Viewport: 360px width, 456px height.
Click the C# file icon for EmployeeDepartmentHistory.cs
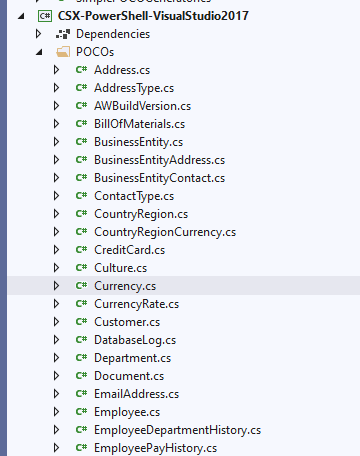(81, 430)
